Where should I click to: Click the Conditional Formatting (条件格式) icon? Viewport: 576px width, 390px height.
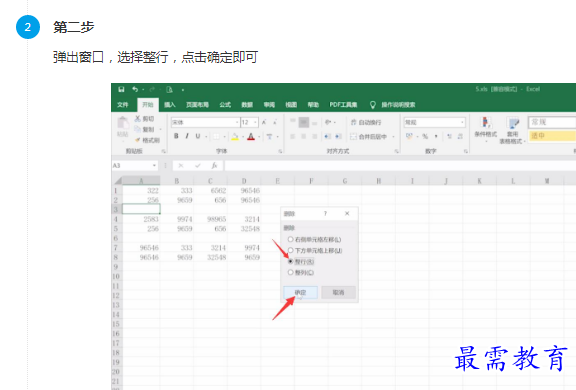486,123
